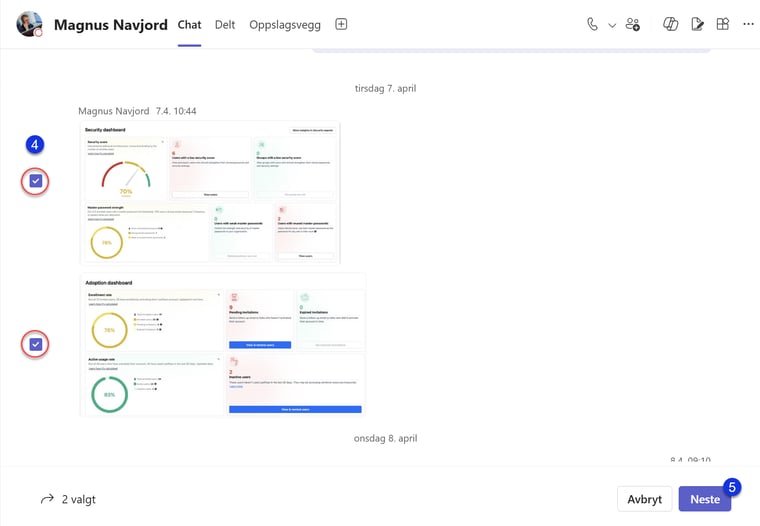Uncheck the Adoption dashboard image message checkbox
The width and height of the screenshot is (760, 526).
point(35,344)
